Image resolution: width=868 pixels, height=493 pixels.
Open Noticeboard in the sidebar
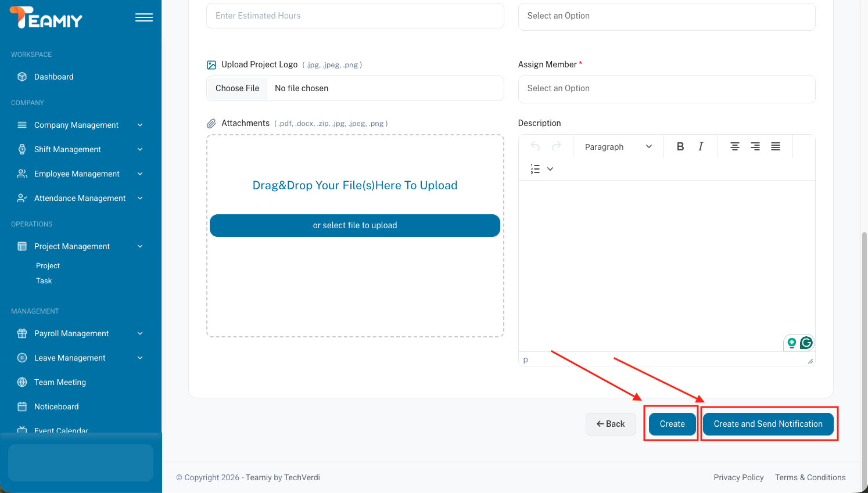pos(56,406)
